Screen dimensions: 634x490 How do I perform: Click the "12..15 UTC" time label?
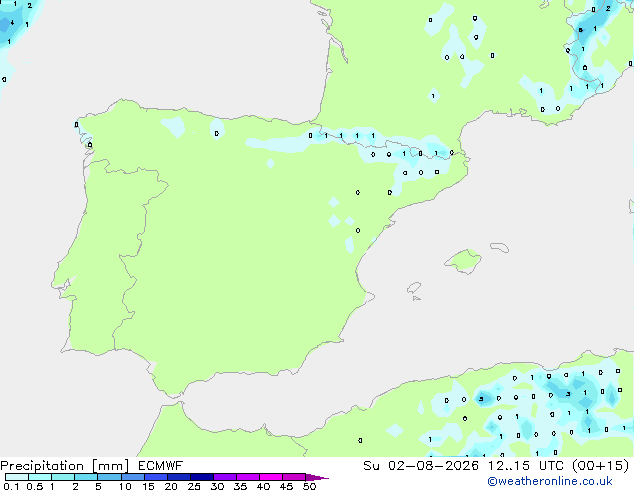[526, 466]
